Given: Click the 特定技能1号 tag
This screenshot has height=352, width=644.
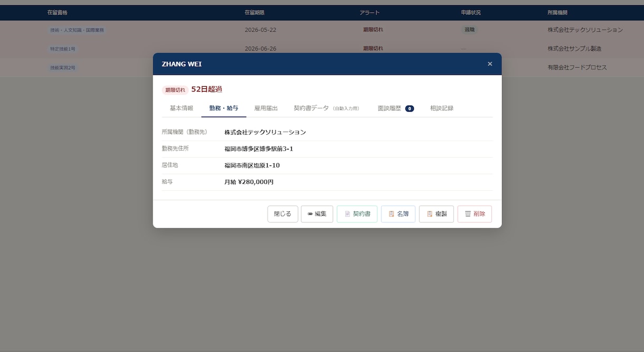Looking at the screenshot, I should (x=63, y=49).
